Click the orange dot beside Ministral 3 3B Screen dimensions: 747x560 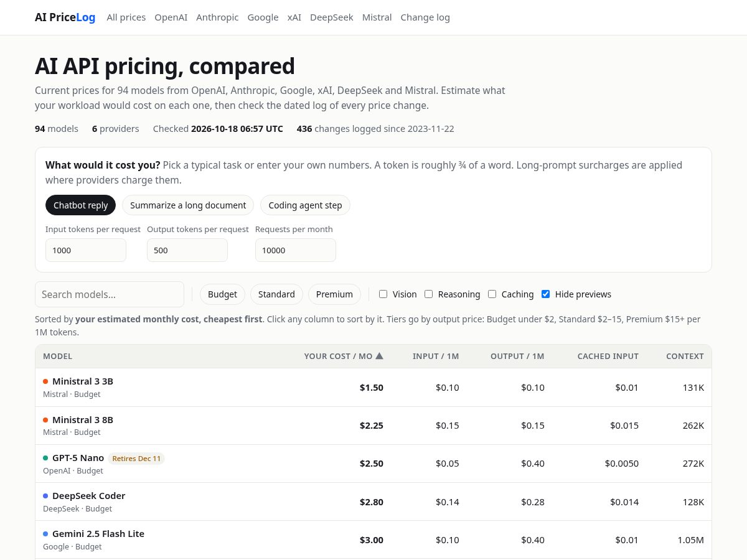[45, 381]
